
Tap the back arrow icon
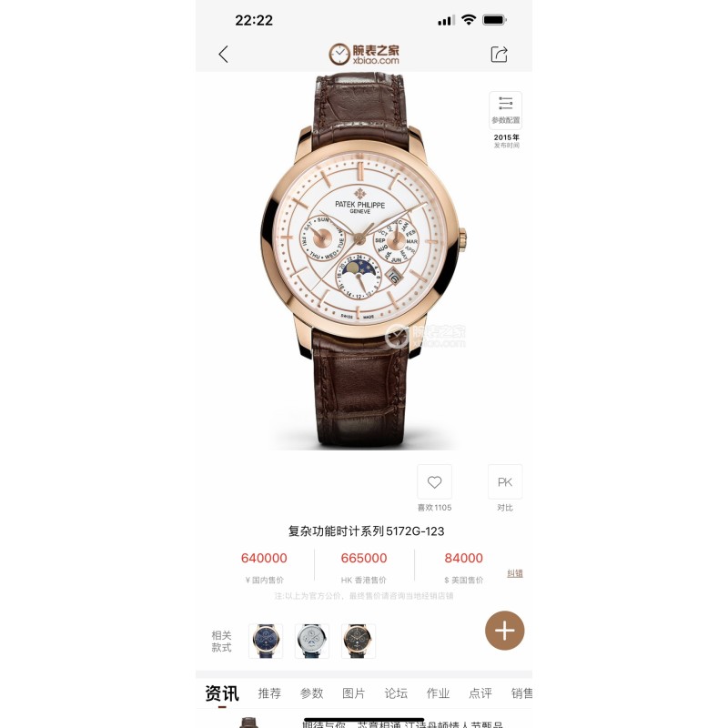[x=223, y=55]
